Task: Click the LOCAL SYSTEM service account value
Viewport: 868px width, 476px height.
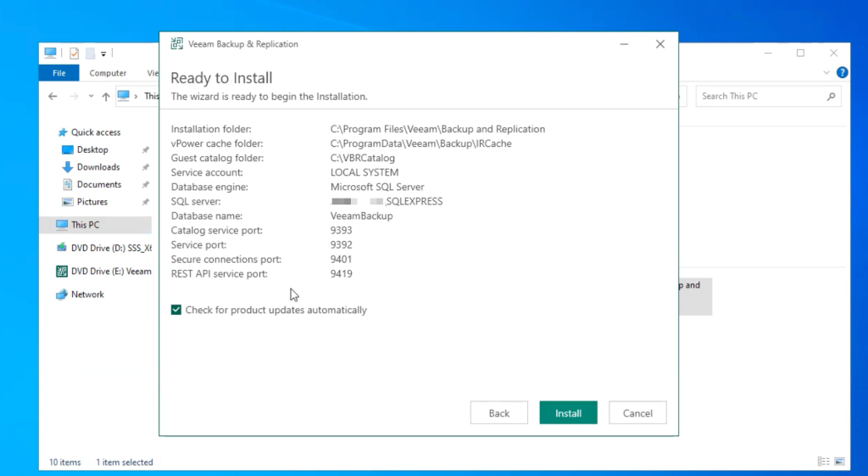Action: click(x=364, y=172)
